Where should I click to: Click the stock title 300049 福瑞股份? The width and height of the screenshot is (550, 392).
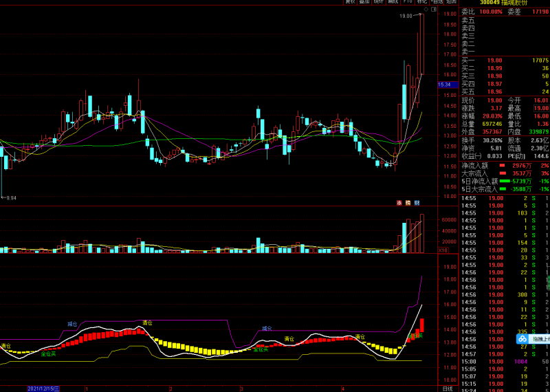coord(504,3)
